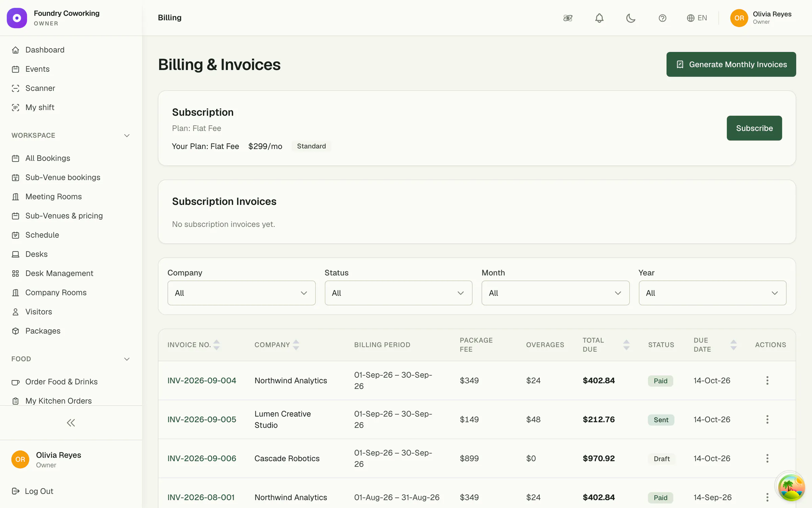Screen dimensions: 812x508
Task: Select the Cascade Robotics company cell
Action: pyautogui.click(x=287, y=458)
